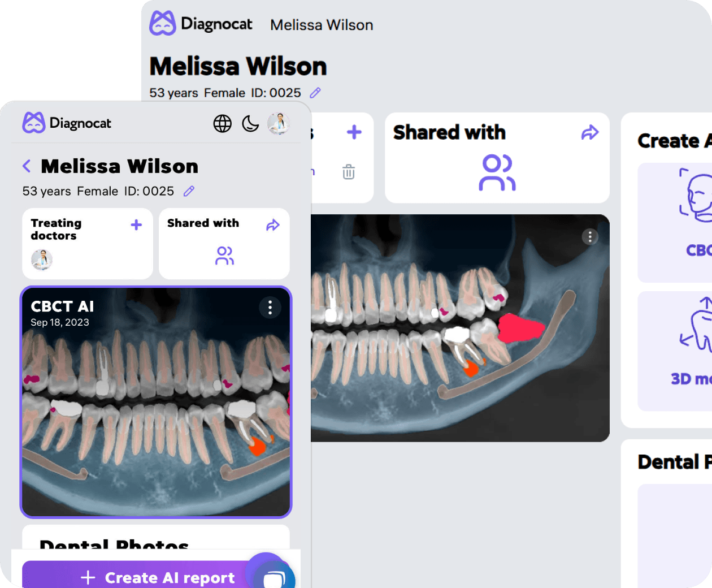Open the user profile avatar menu
The image size is (712, 588).
tap(279, 123)
